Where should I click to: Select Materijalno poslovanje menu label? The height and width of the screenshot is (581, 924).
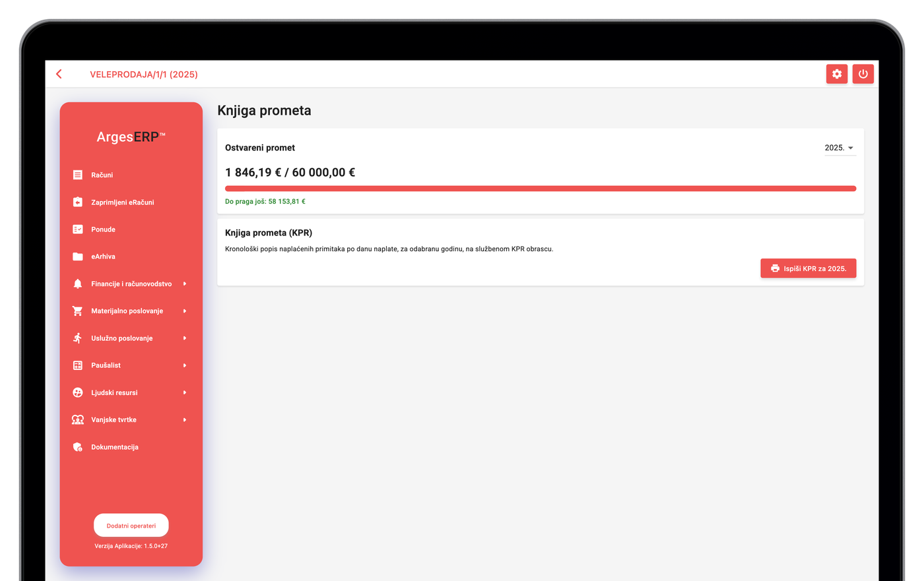[x=127, y=311]
